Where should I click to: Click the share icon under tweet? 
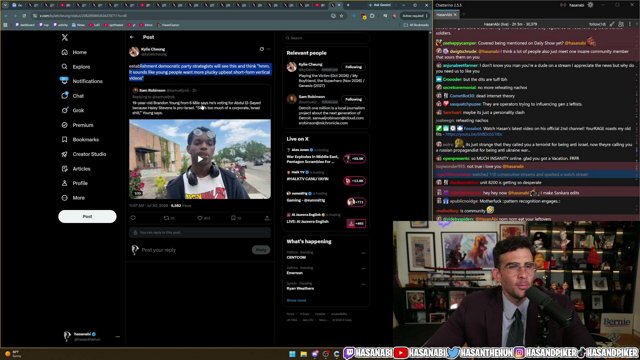[267, 218]
